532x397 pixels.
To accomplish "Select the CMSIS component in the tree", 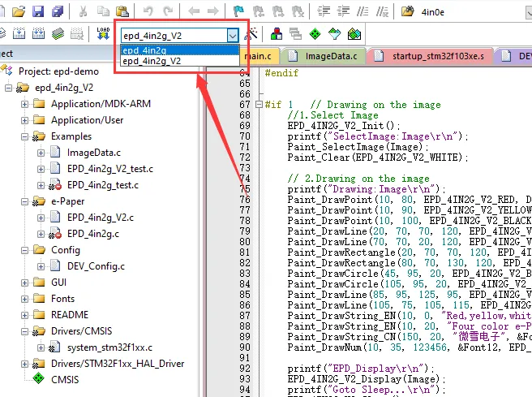I will 64,380.
